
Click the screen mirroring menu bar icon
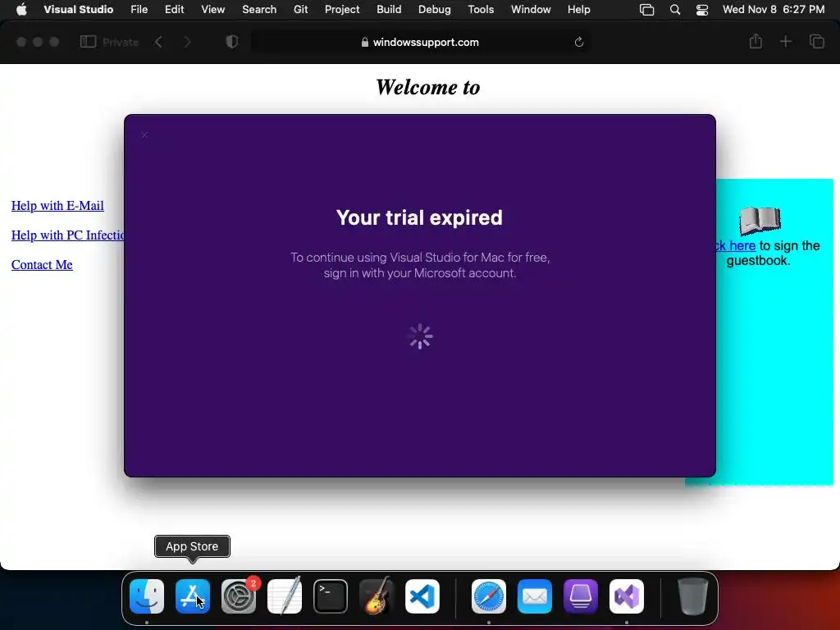[x=647, y=10]
